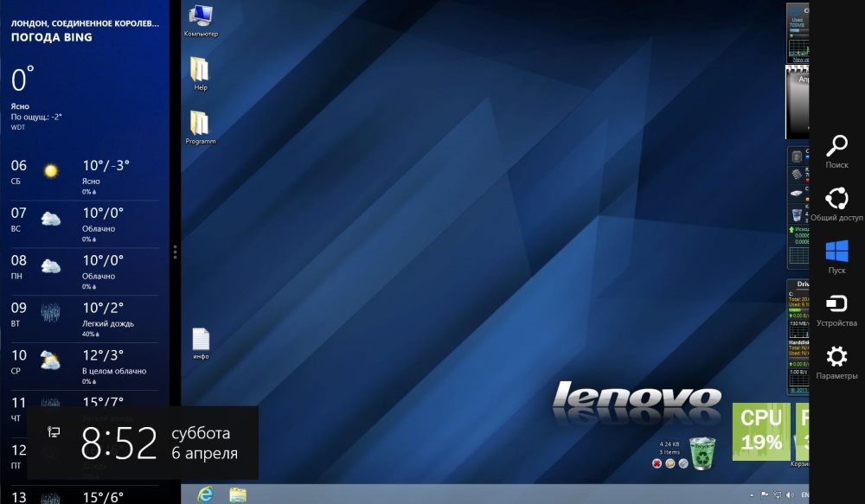865x504 pixels.
Task: Open the Компьютер desktop icon
Action: click(x=201, y=17)
